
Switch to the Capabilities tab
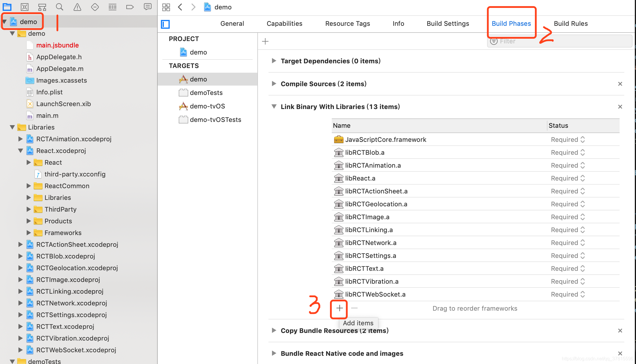284,23
